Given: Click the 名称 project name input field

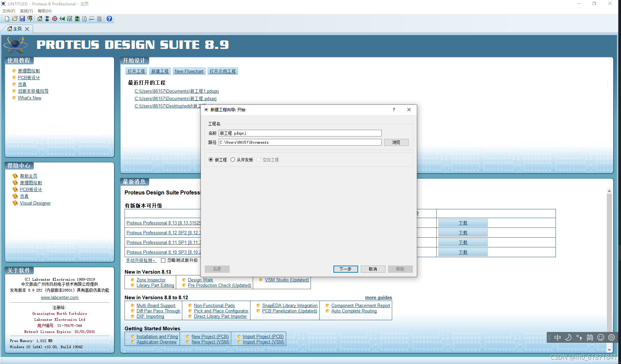Looking at the screenshot, I should pos(300,133).
